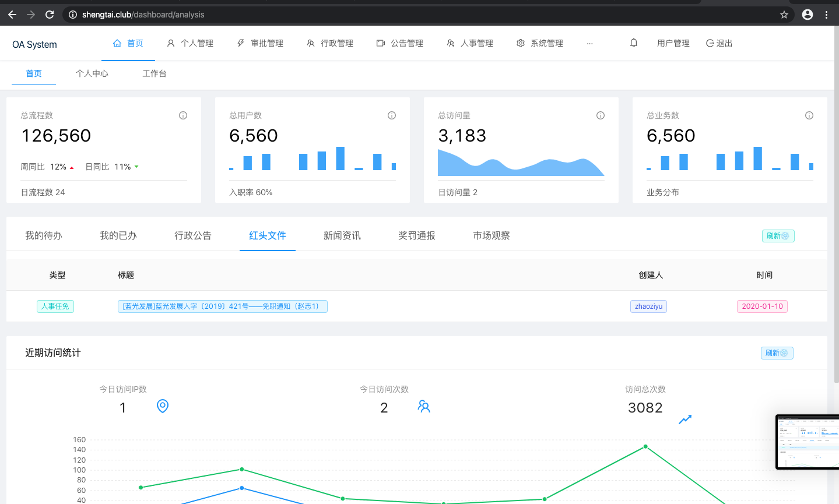The image size is (839, 504).
Task: Click 日流程数 24 text
Action: pos(43,192)
